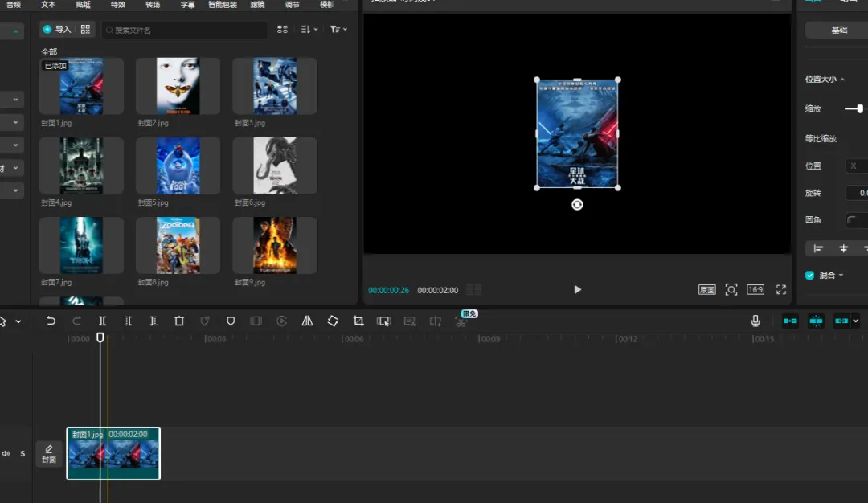Open the 特效 tab
The width and height of the screenshot is (868, 503).
(118, 5)
